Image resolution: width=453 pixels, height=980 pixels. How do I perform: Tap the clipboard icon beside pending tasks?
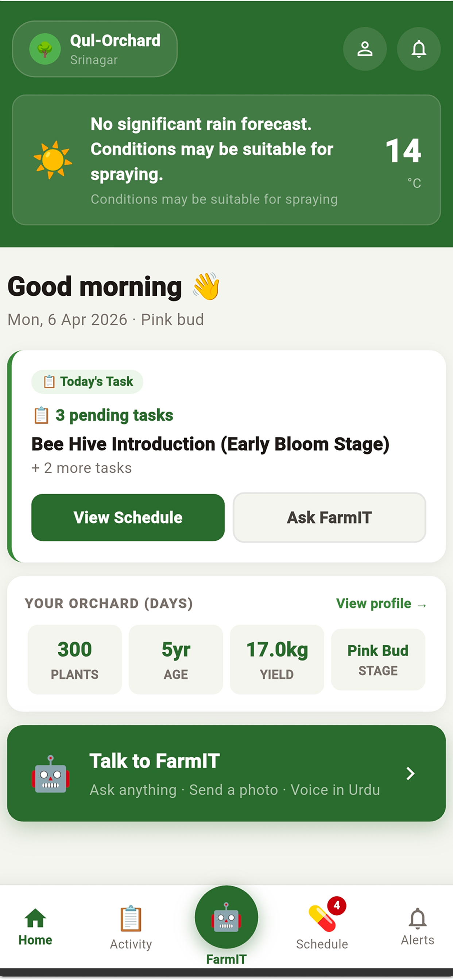41,415
